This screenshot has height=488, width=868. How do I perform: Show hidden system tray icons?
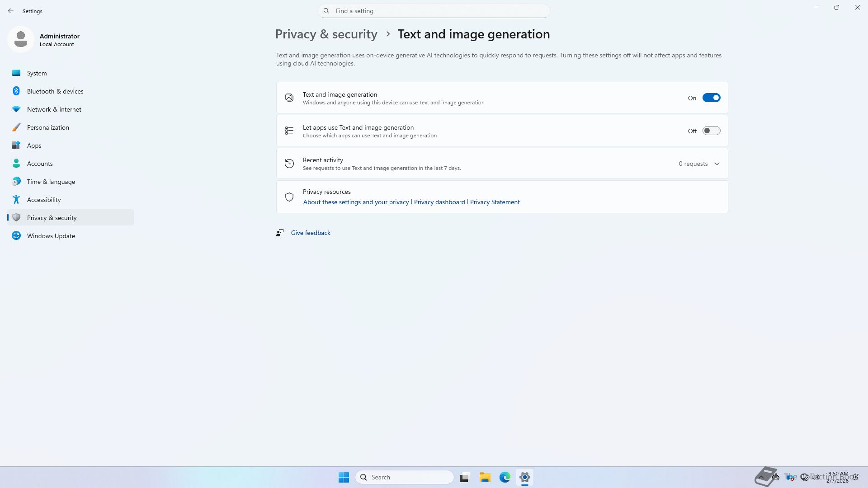(x=761, y=477)
